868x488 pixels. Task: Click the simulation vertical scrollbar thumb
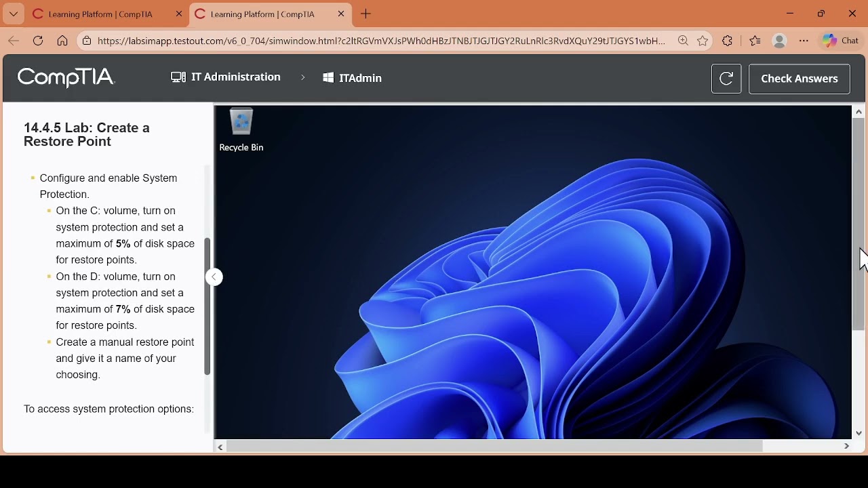859,224
